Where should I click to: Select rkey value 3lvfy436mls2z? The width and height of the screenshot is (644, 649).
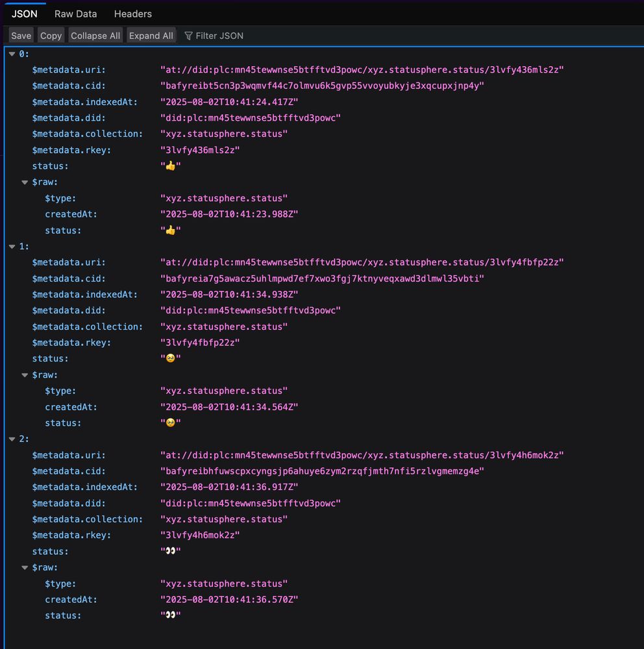click(x=200, y=151)
